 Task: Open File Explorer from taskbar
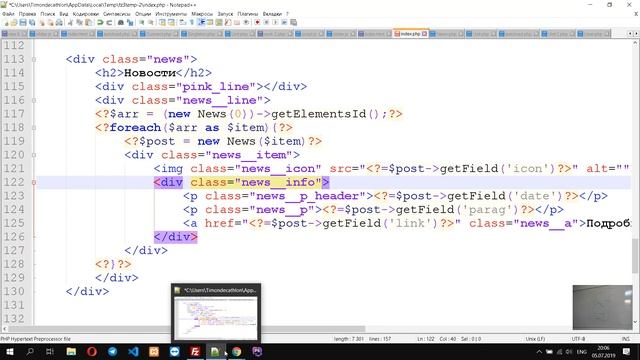coord(71,351)
